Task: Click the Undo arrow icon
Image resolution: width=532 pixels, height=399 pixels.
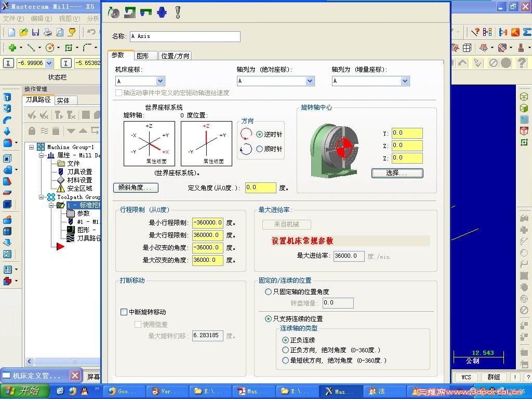Action: pos(91,32)
